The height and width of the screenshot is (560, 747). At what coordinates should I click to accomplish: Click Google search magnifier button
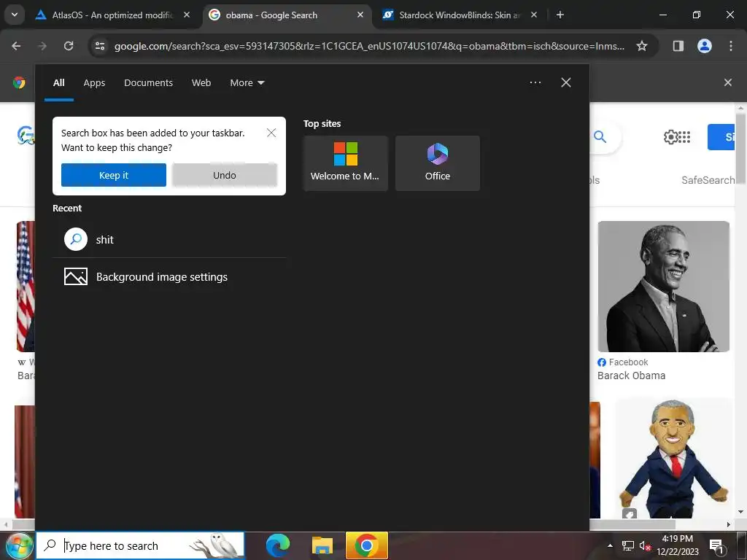(600, 137)
